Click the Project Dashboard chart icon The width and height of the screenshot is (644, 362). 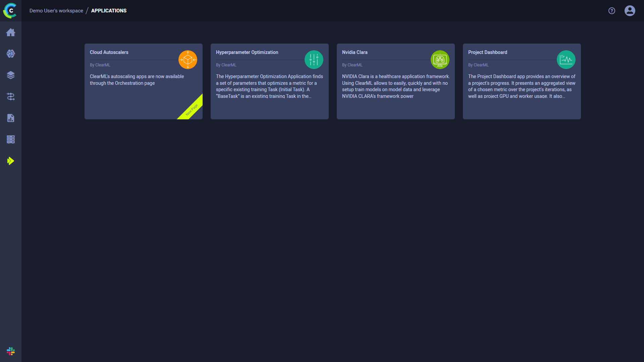[x=566, y=60]
